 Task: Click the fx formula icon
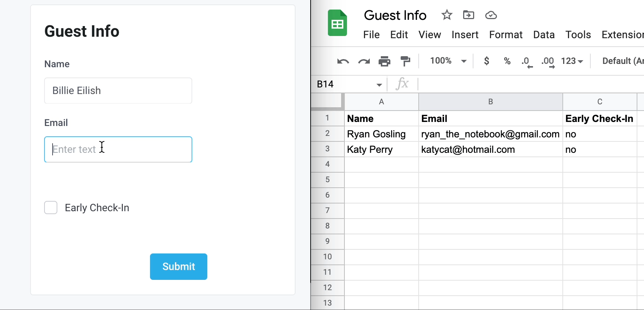[402, 84]
